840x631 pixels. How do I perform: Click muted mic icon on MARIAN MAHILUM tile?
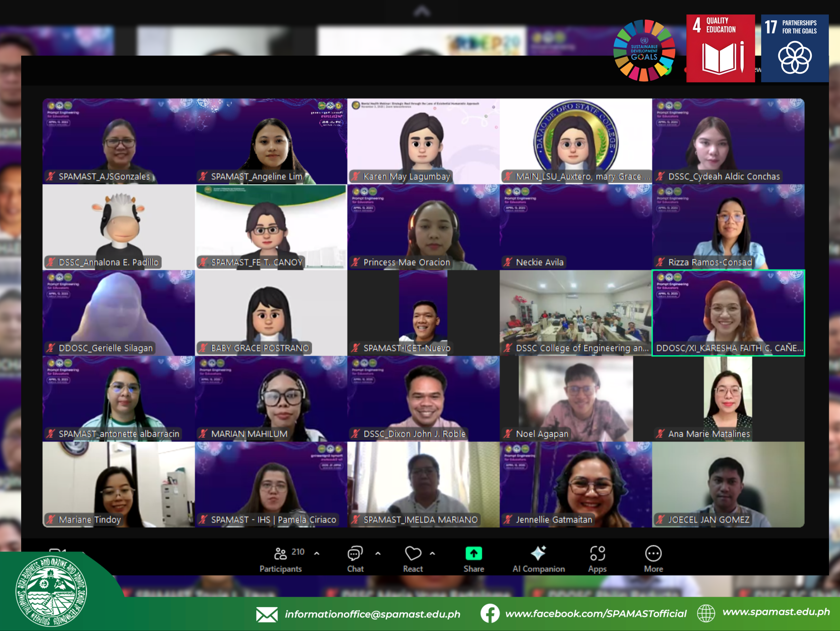click(203, 433)
